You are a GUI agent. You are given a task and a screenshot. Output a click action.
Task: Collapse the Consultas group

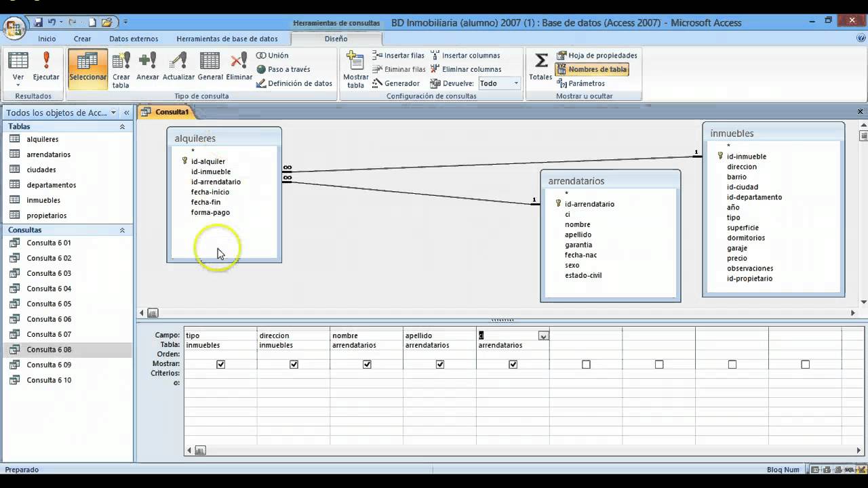pos(122,230)
